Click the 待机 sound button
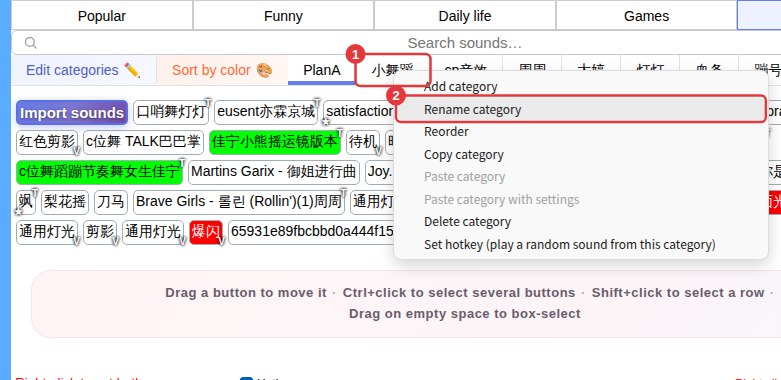 pos(363,142)
